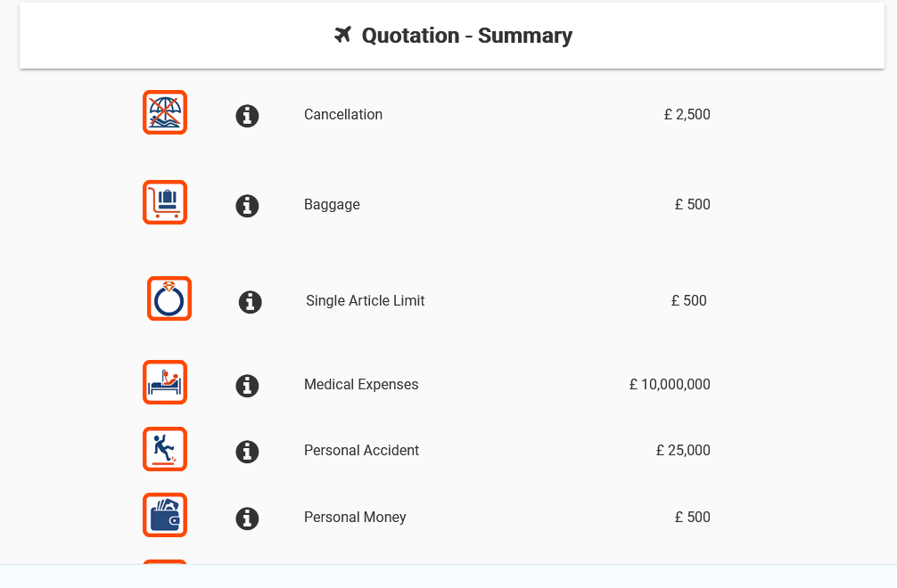Open info for Personal Money
897x588 pixels.
[247, 519]
